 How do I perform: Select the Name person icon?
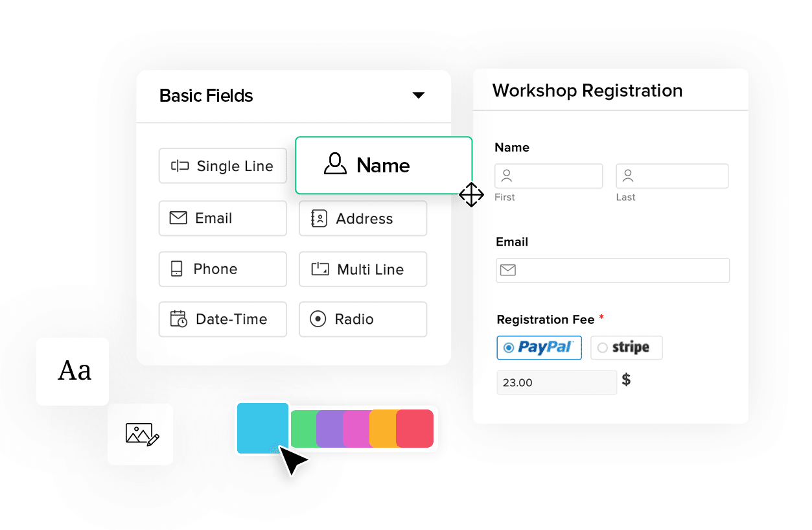point(335,165)
